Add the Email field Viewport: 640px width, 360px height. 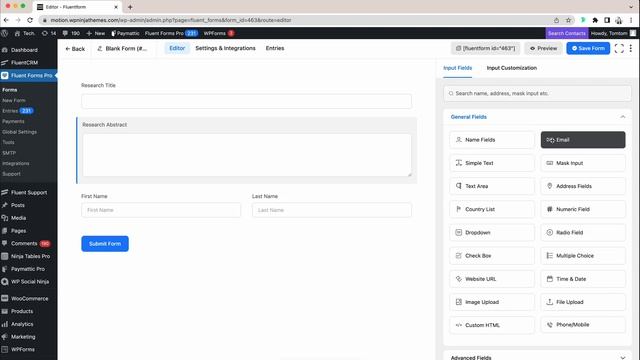583,140
